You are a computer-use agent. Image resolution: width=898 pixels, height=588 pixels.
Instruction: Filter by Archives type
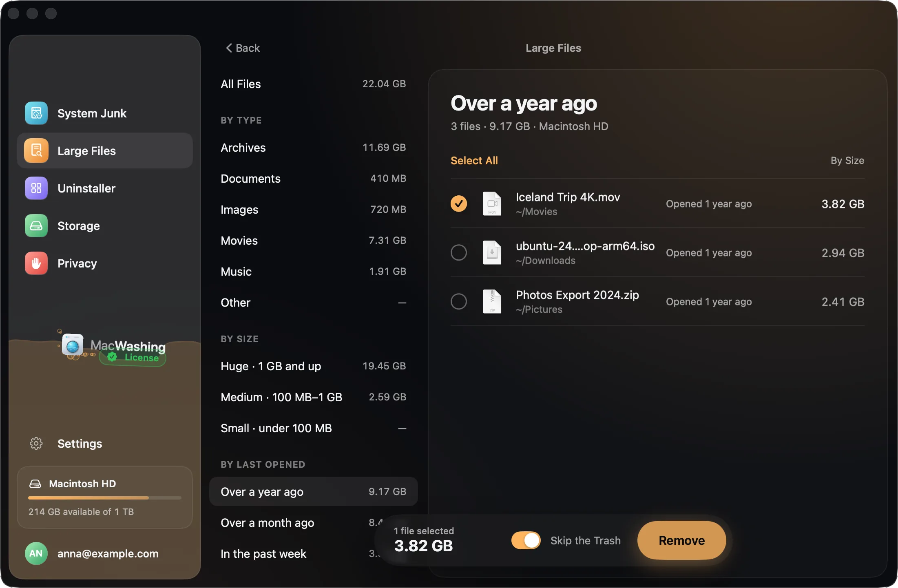[313, 148]
